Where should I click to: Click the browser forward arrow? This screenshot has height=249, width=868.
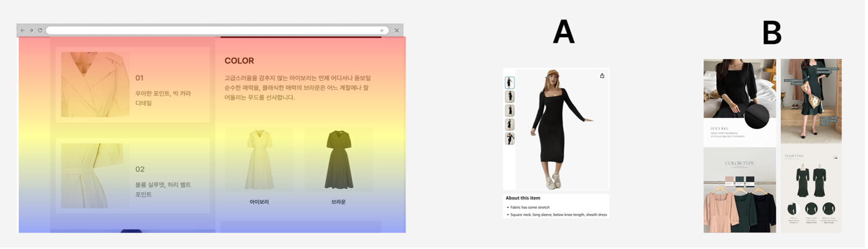(x=31, y=30)
